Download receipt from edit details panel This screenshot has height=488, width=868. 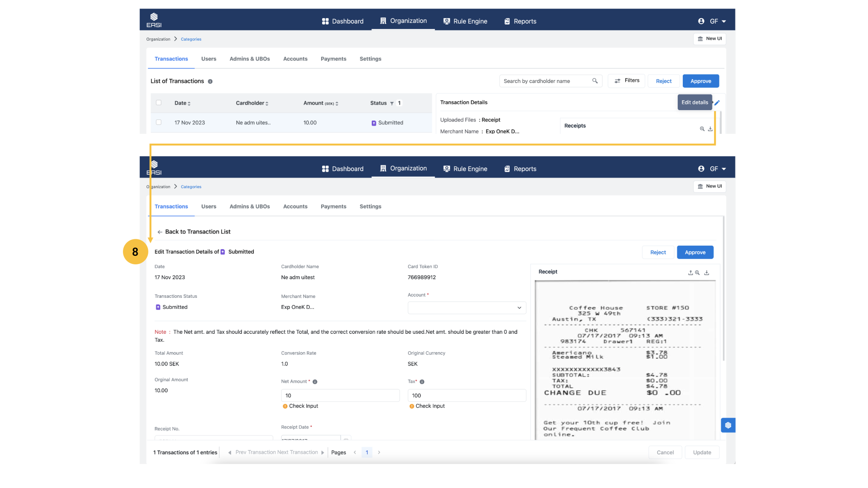(x=707, y=273)
